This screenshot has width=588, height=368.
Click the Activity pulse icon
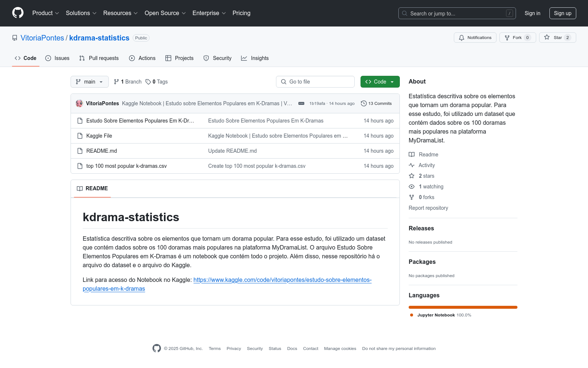coord(412,165)
